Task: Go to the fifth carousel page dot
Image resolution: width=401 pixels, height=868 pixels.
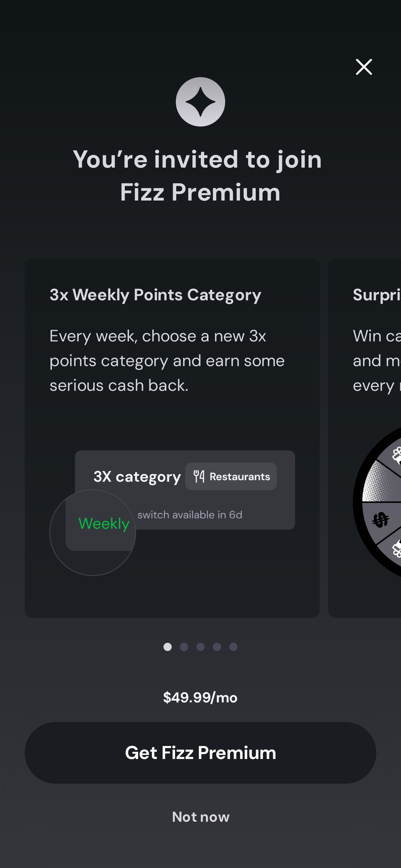Action: 233,647
